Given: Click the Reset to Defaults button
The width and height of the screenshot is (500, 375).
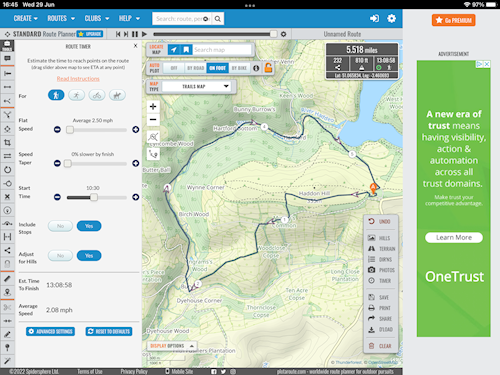Looking at the screenshot, I should [109, 331].
